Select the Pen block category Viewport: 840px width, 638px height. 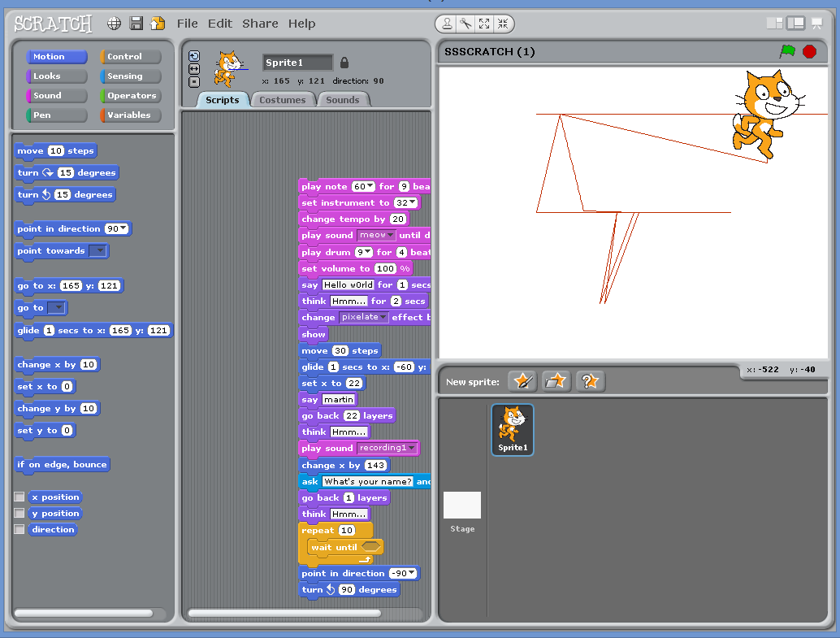(x=56, y=115)
